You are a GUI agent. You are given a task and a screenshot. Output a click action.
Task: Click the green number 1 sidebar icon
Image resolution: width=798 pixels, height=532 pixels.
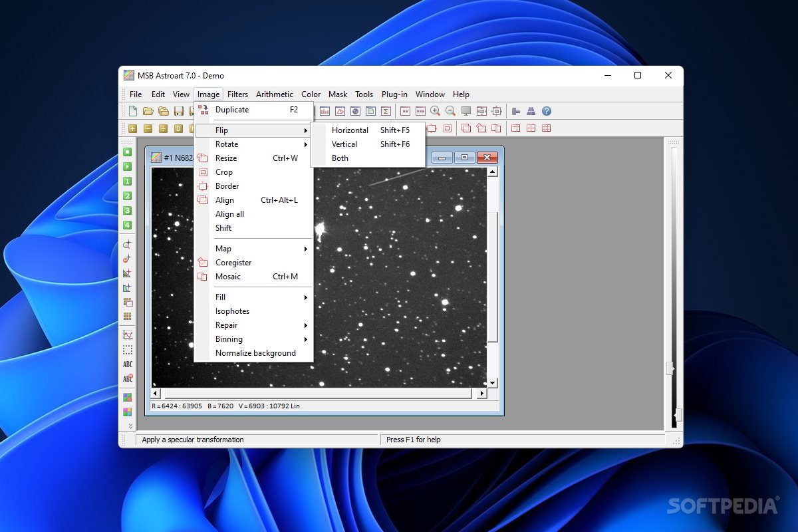tap(127, 181)
